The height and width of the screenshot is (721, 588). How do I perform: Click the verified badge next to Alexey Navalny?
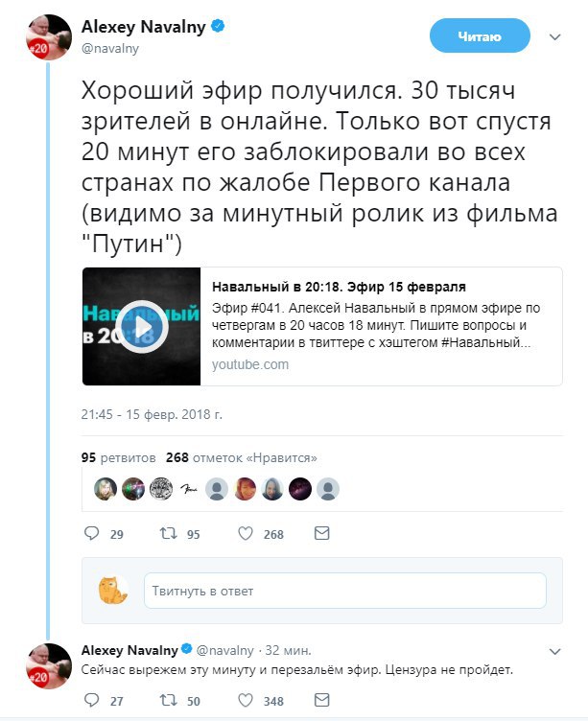pos(218,26)
